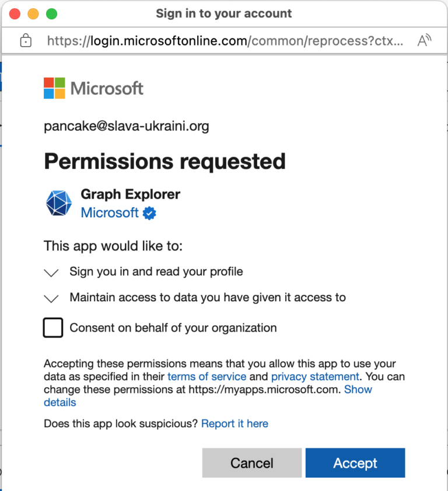This screenshot has width=448, height=491.
Task: Click Show details to reveal more
Action: pyautogui.click(x=358, y=389)
